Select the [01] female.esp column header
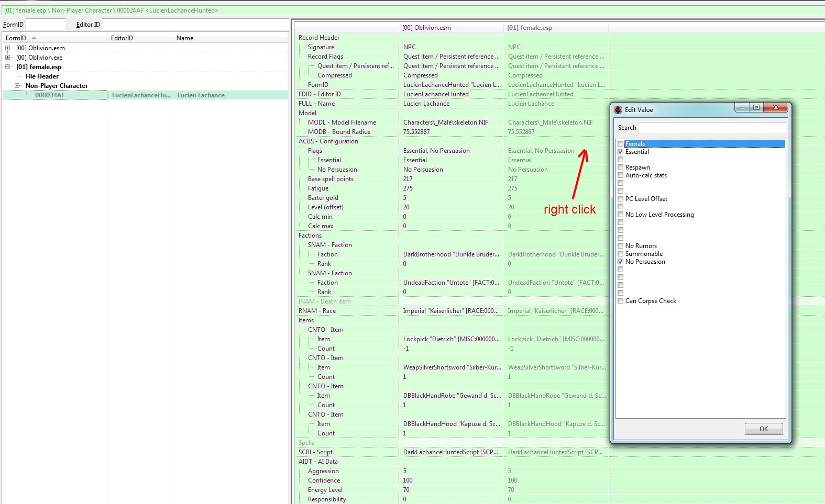This screenshot has width=825, height=504. 556,28
